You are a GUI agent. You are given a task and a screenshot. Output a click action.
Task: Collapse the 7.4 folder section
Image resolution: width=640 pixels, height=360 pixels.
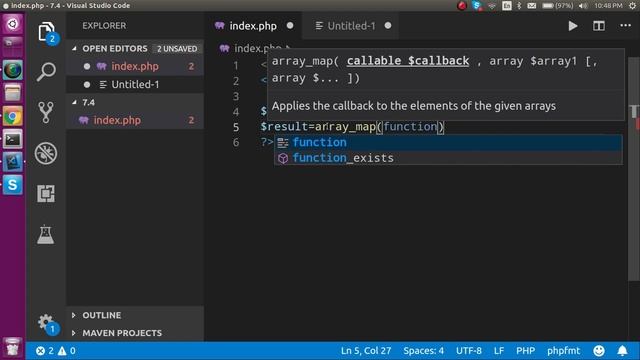pos(136,102)
